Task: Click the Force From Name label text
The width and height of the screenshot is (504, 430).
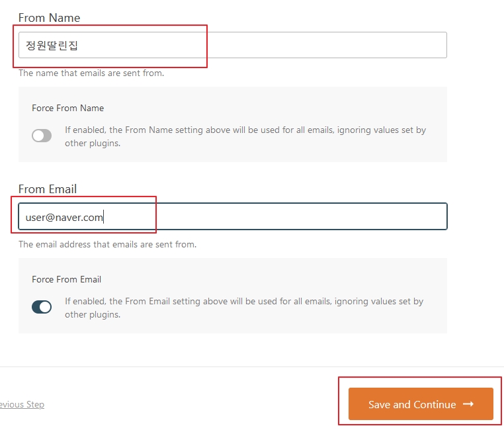Action: pos(68,108)
